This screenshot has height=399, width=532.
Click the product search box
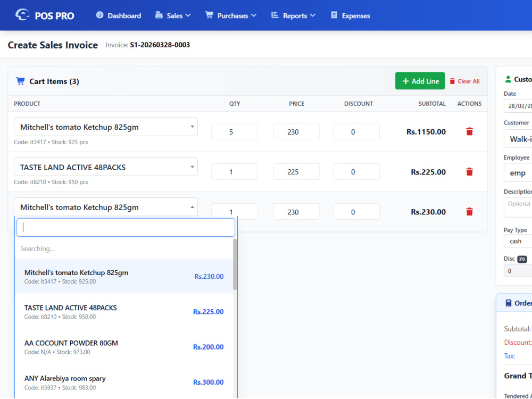[x=126, y=227]
